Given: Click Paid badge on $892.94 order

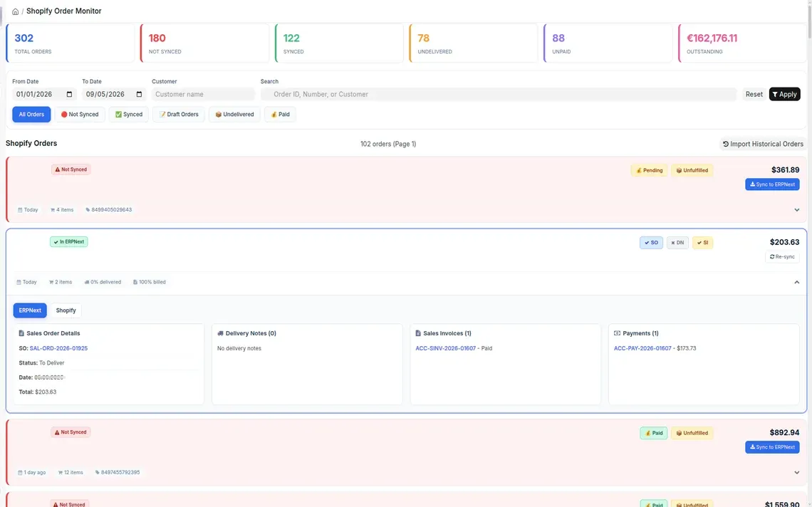Looking at the screenshot, I should 654,433.
